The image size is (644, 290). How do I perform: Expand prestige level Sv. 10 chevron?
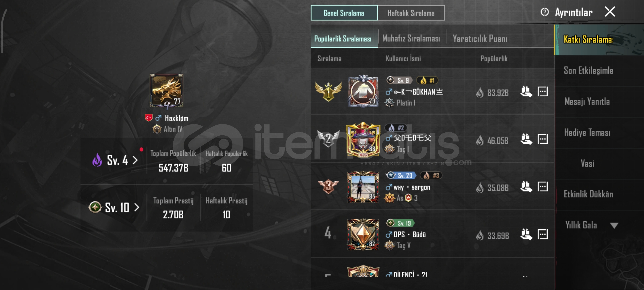(x=137, y=207)
